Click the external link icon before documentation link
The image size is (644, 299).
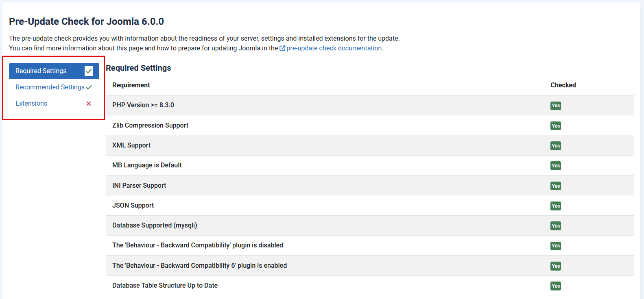point(282,48)
